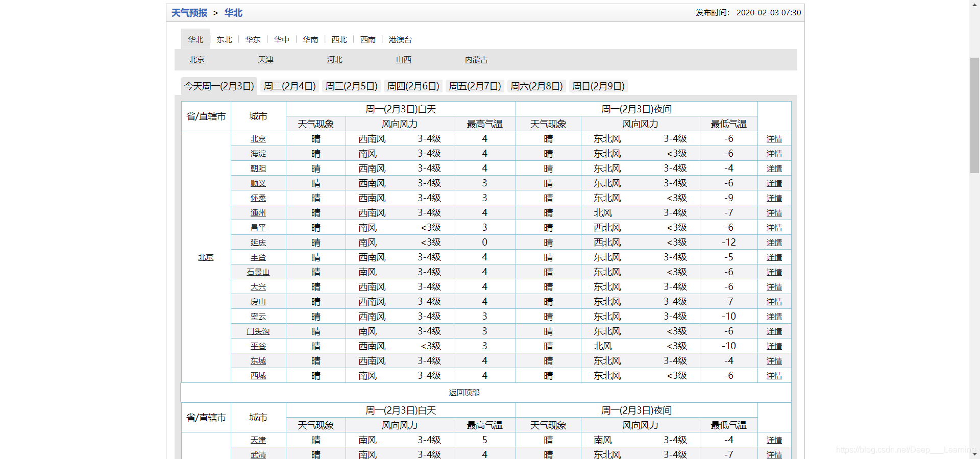Switch to the 华东 region tab

(253, 39)
